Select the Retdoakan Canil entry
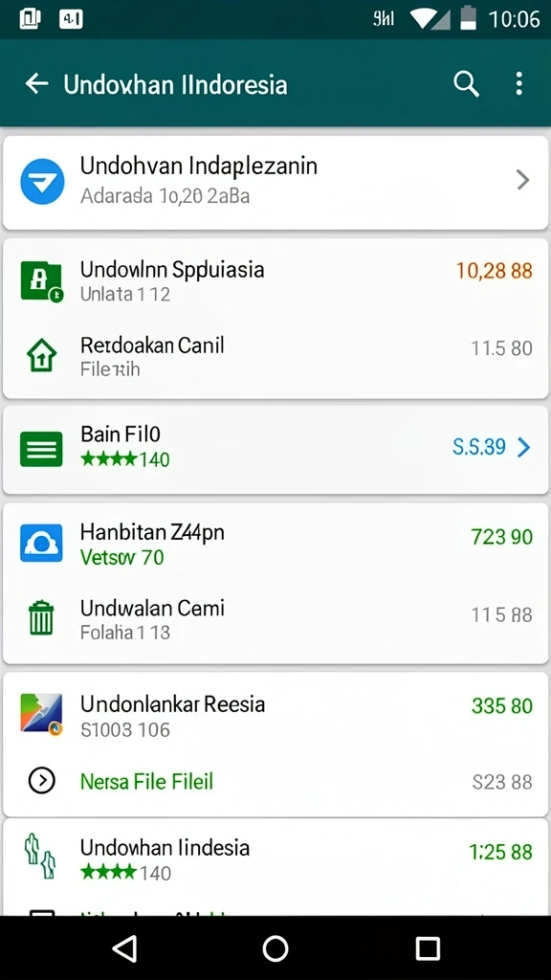551x980 pixels. pos(275,356)
